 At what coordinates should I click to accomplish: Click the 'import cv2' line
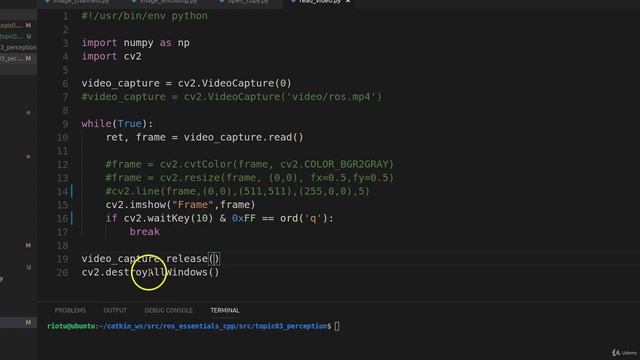(111, 56)
